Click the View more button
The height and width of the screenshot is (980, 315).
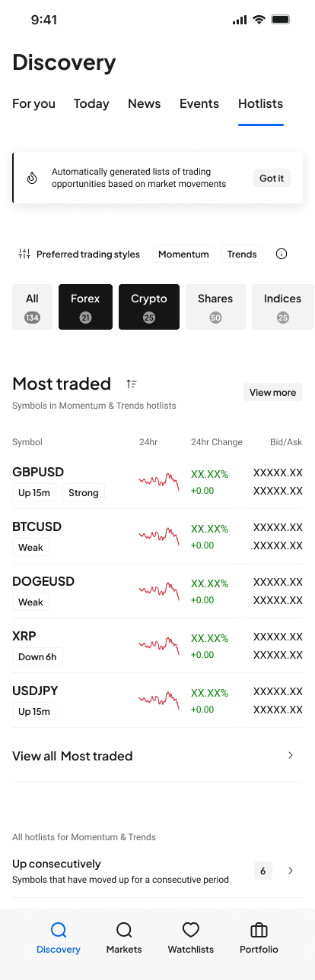coord(273,392)
